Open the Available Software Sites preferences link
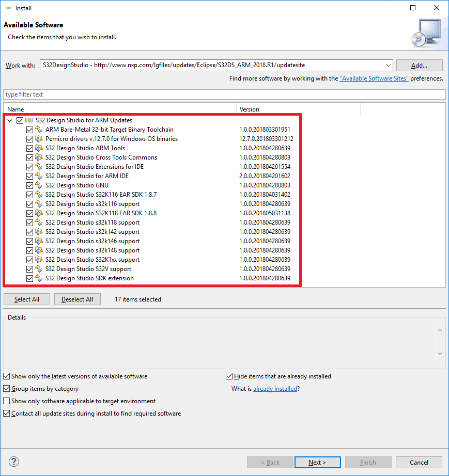 pyautogui.click(x=374, y=78)
